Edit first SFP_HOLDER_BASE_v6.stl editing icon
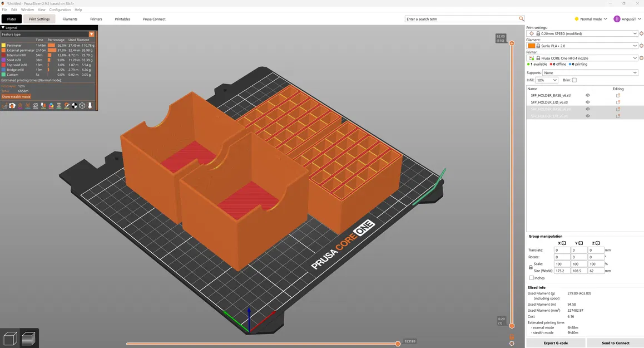This screenshot has height=348, width=644. pos(618,95)
